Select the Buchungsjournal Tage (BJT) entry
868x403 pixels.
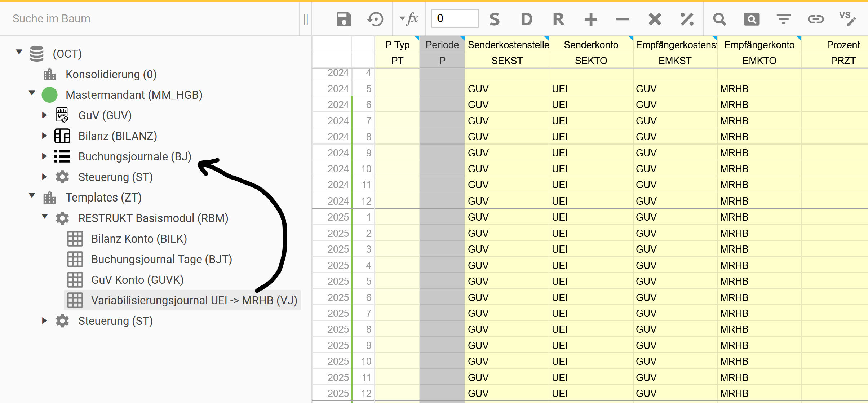pos(161,259)
